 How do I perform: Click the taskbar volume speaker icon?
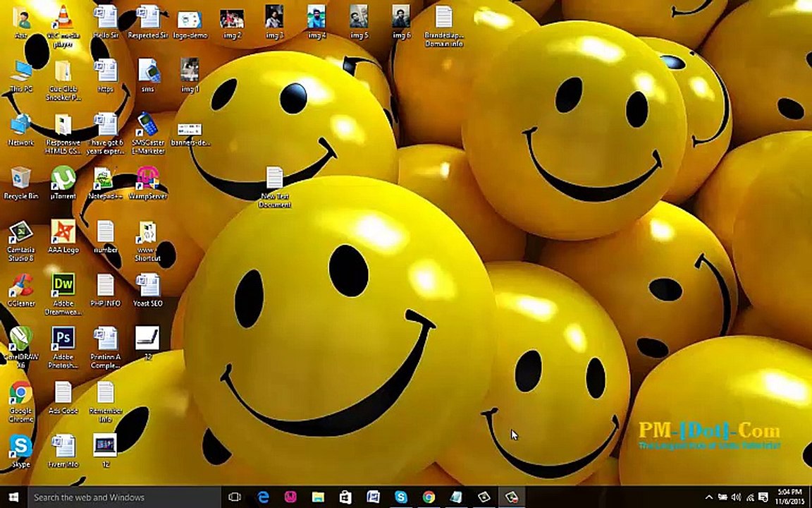coord(736,497)
